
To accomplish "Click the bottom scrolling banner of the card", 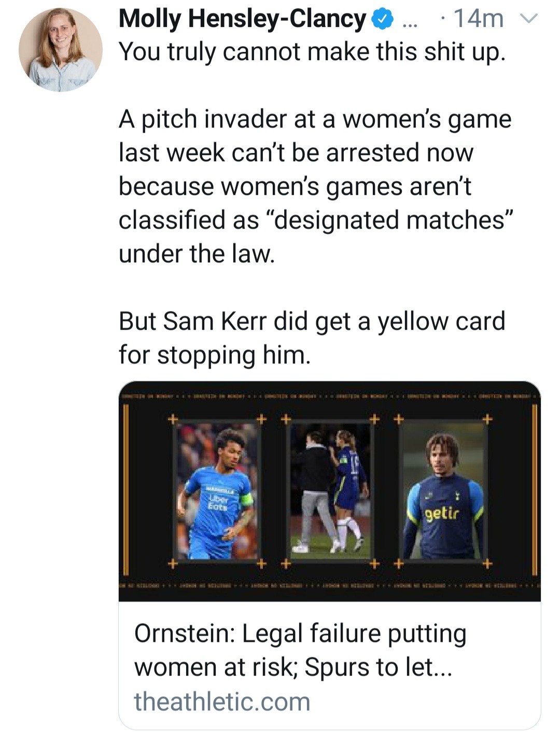I will [x=329, y=585].
